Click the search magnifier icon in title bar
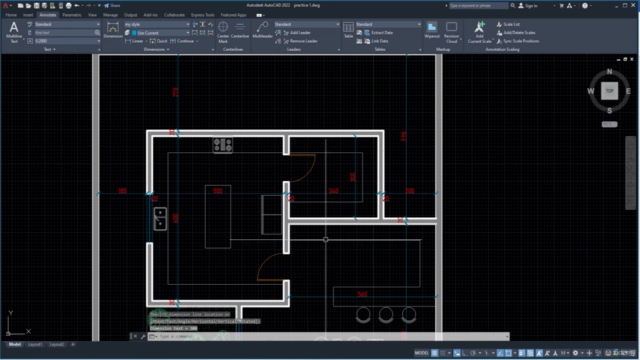The image size is (640, 360). 513,6
